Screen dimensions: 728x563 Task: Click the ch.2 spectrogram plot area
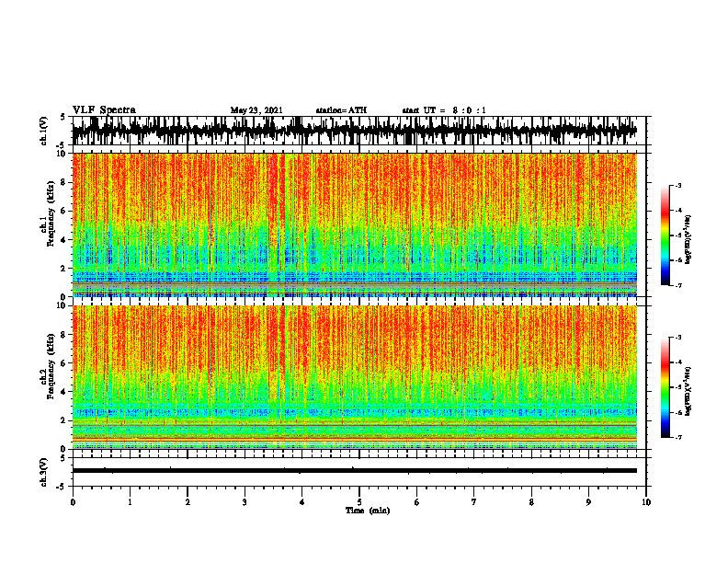[354, 377]
